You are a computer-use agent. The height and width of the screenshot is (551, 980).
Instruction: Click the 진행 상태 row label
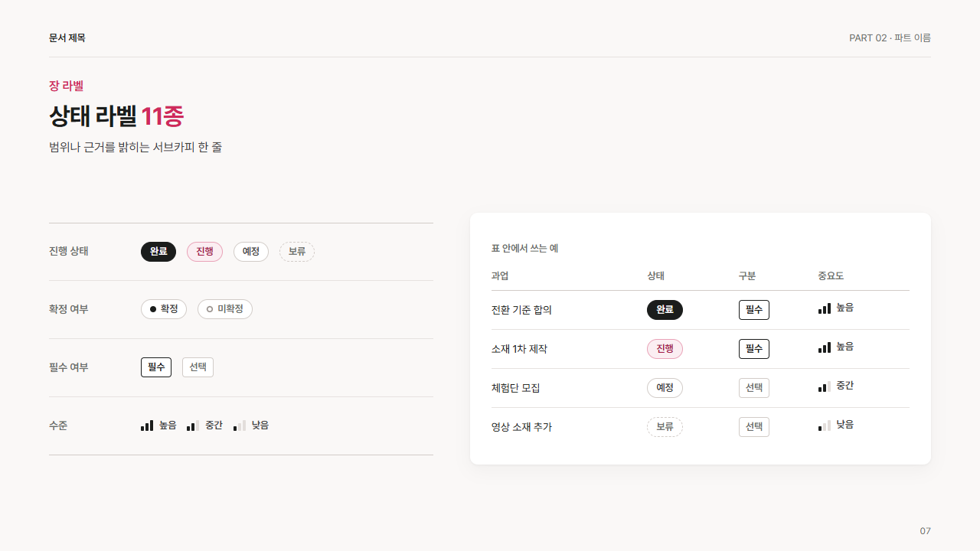[69, 251]
